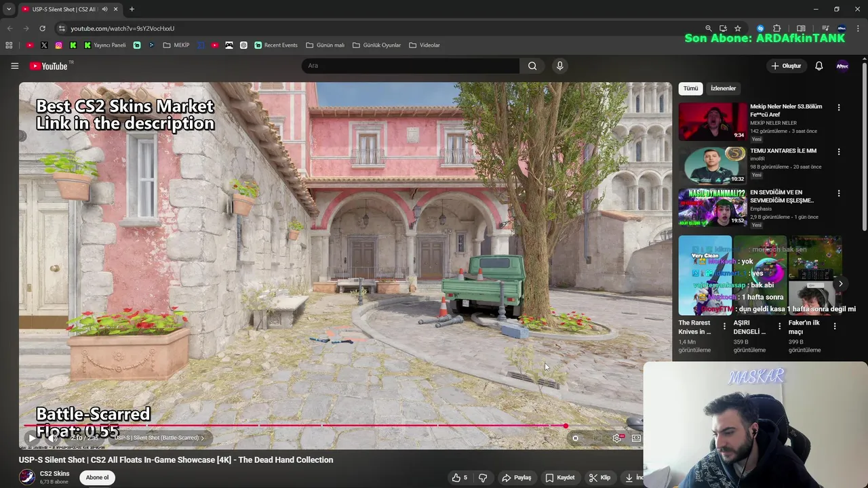The image size is (868, 488).
Task: Save video using Kaydet button
Action: (560, 478)
